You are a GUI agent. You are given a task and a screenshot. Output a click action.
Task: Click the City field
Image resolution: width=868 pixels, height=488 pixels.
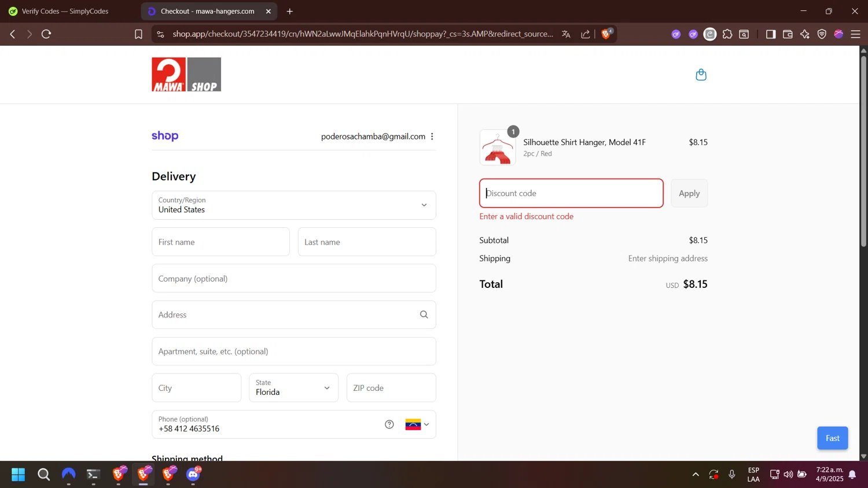196,388
